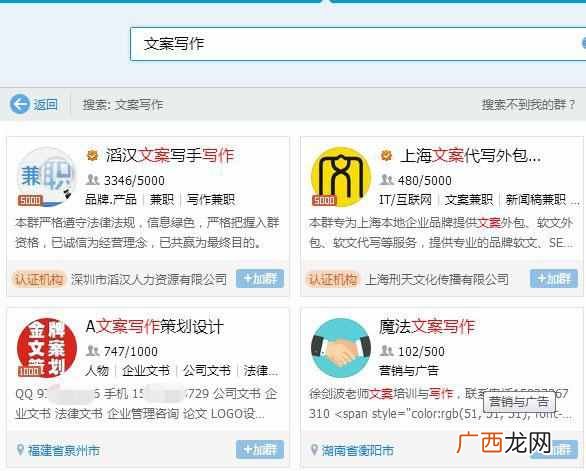
Task: Join the 上海文案代写外包 group with +加群
Action: [554, 278]
